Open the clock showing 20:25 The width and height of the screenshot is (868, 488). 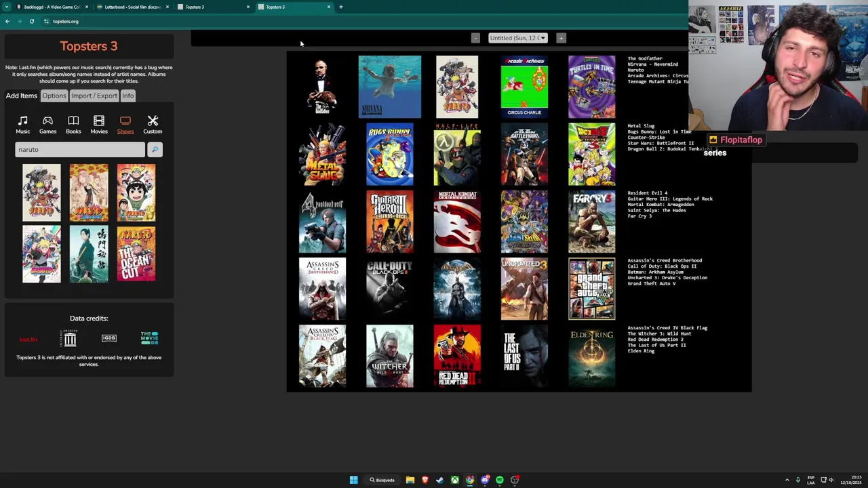click(850, 480)
